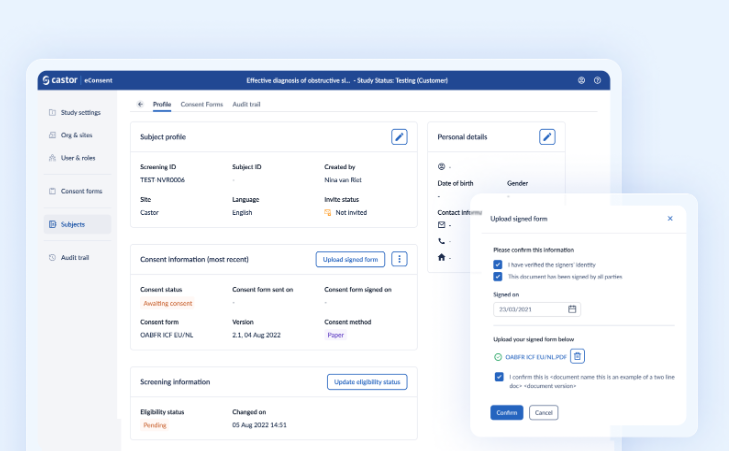Viewport: 729px width, 451px height.
Task: Close the Upload signed form dialog
Action: point(670,218)
